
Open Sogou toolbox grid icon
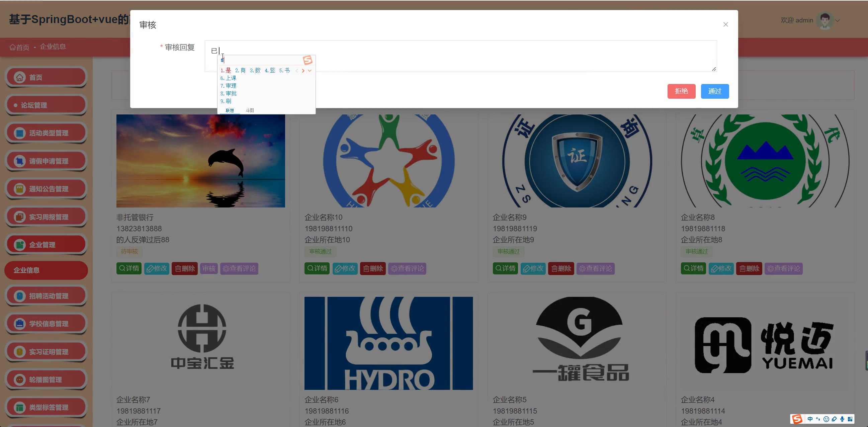850,419
